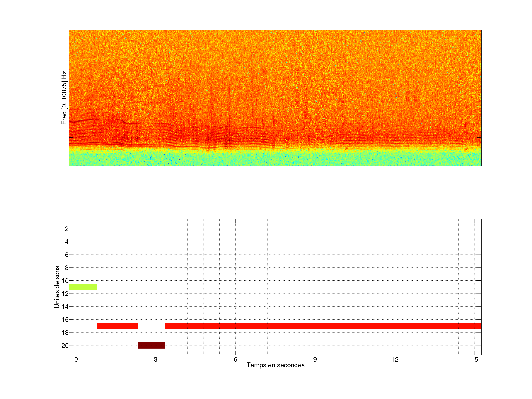
Task: Click the x-axis tick label 6
Action: [235, 359]
